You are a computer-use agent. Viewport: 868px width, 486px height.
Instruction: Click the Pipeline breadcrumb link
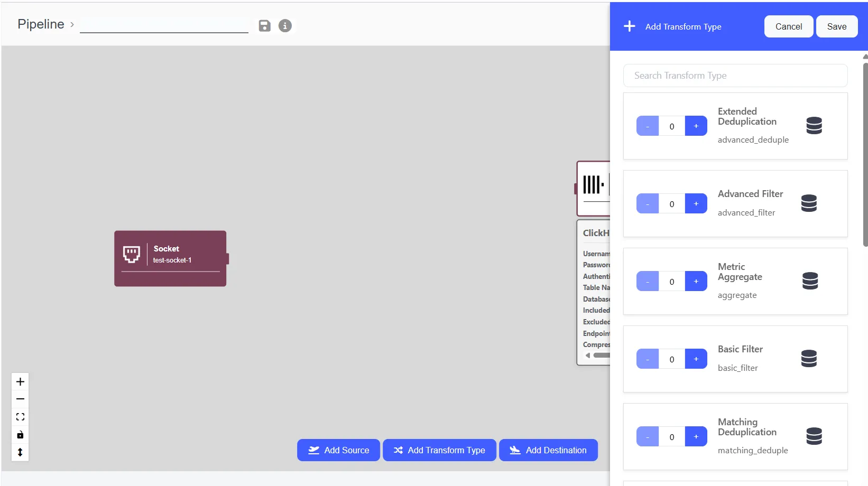tap(41, 24)
